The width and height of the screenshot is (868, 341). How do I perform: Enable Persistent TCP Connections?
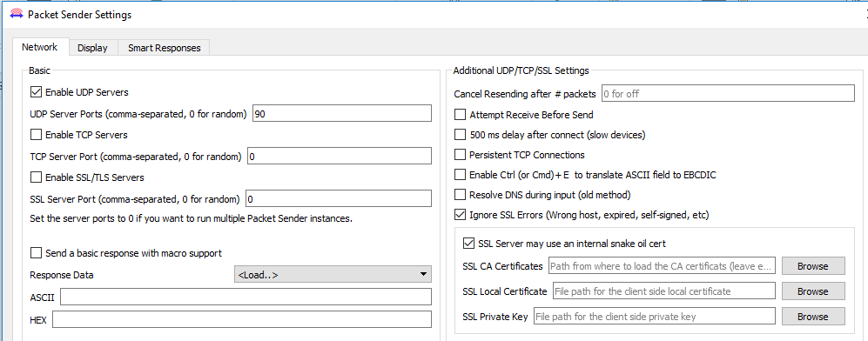(460, 155)
